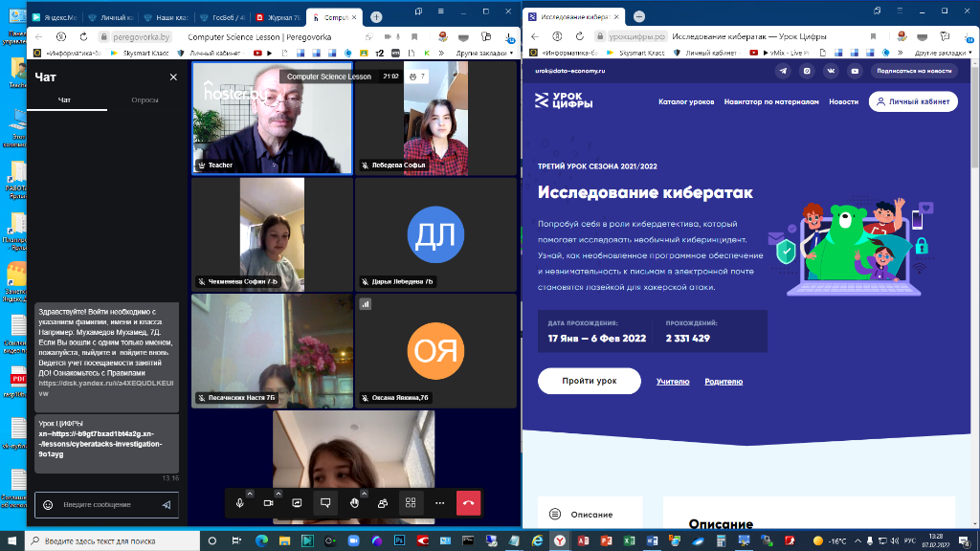
Task: Toggle the camera in the call toolbar
Action: tap(269, 503)
